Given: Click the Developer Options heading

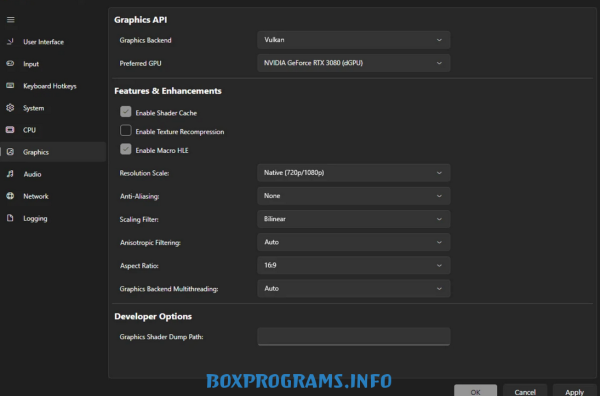Looking at the screenshot, I should 153,316.
